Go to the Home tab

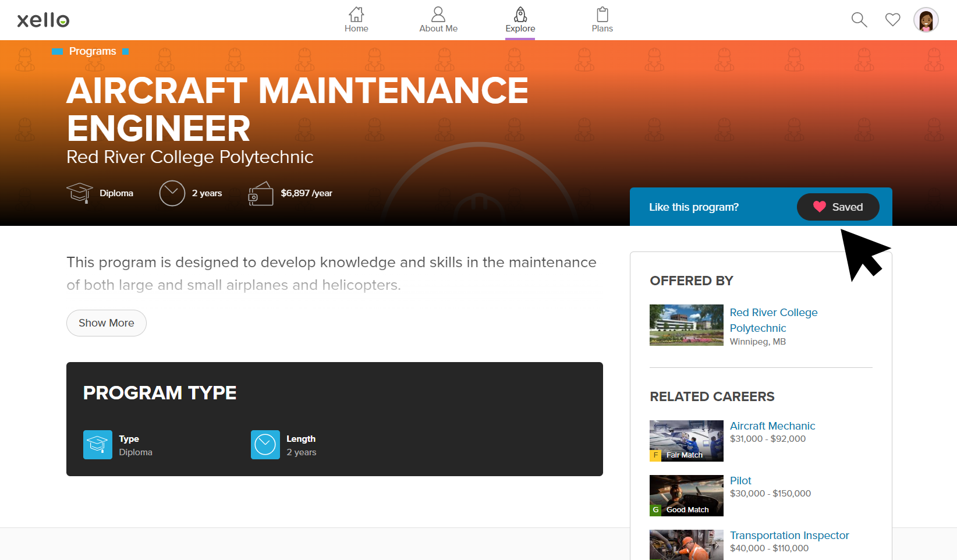coord(356,20)
